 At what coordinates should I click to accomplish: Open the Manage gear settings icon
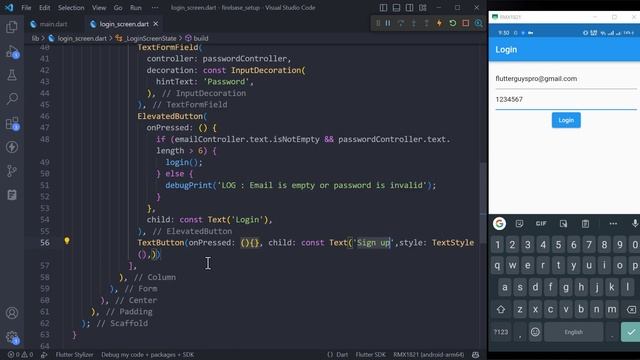12,337
